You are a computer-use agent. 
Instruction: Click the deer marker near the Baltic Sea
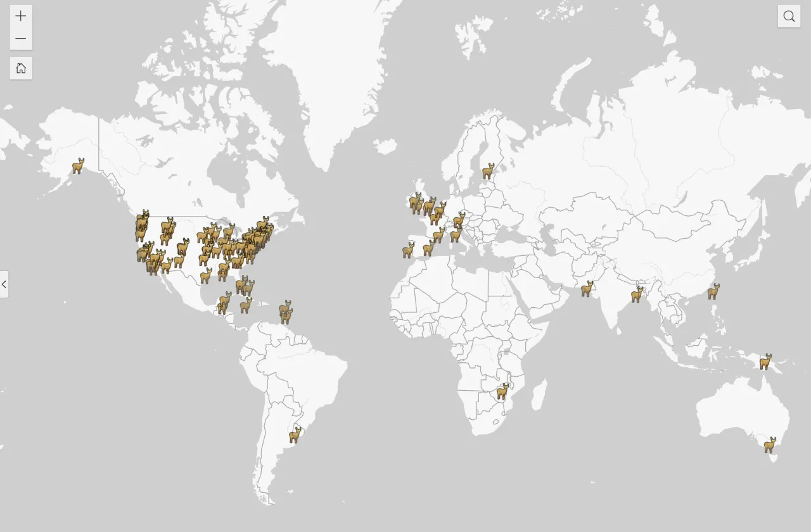[x=488, y=171]
